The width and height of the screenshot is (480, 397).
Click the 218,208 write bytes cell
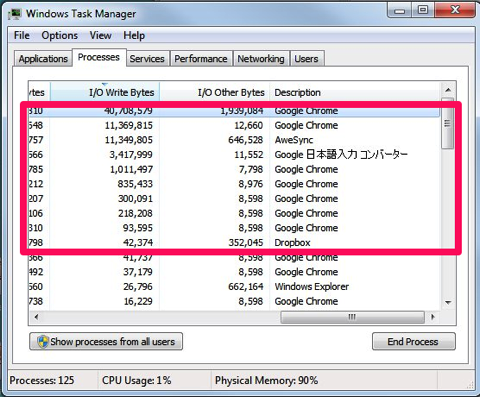135,213
